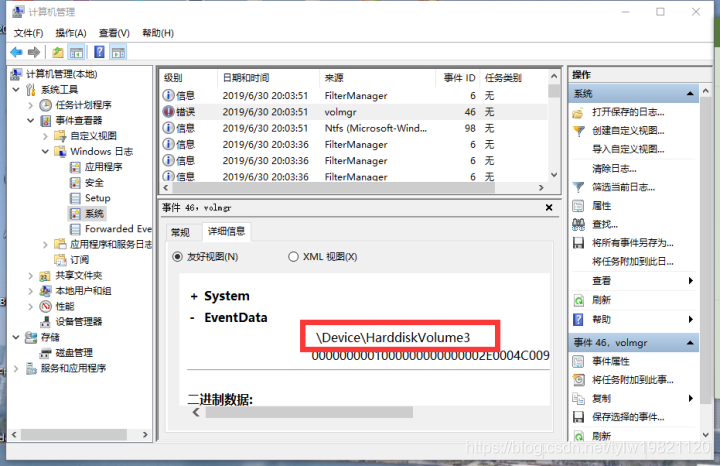Click 保存选择的事件 action

click(628, 417)
